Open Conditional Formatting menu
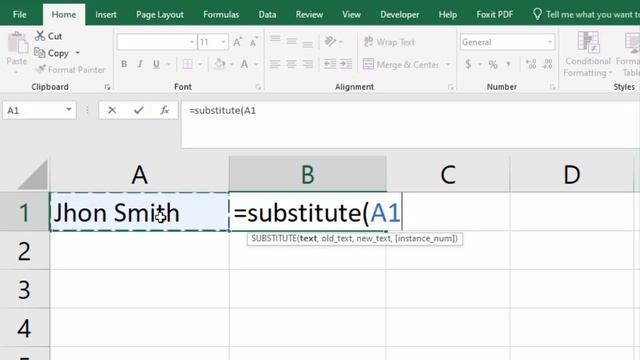Screen dimensions: 640x360 [x=588, y=54]
